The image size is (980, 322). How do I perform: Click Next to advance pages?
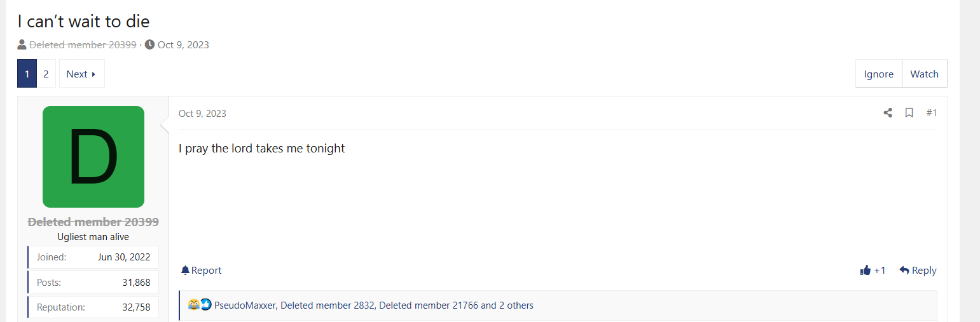point(81,74)
